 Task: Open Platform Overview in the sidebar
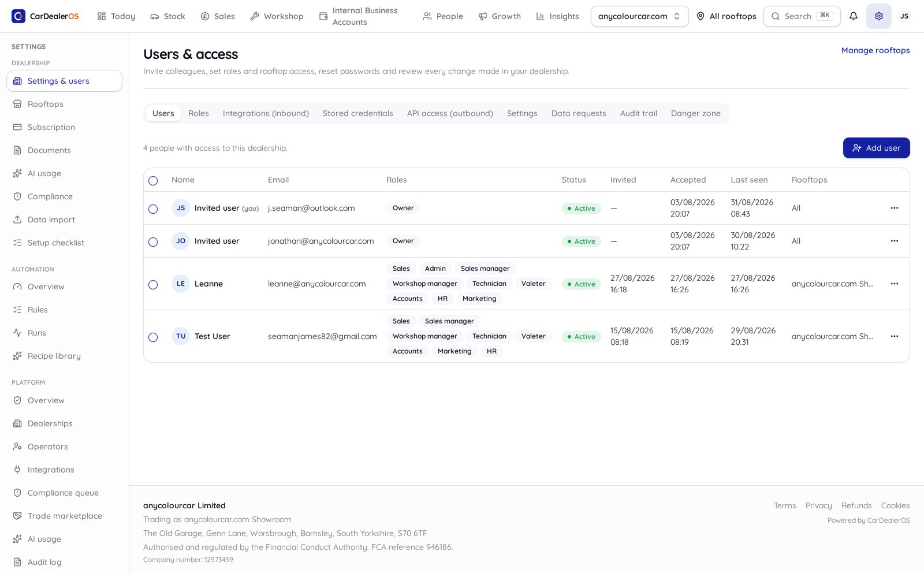click(x=64, y=400)
